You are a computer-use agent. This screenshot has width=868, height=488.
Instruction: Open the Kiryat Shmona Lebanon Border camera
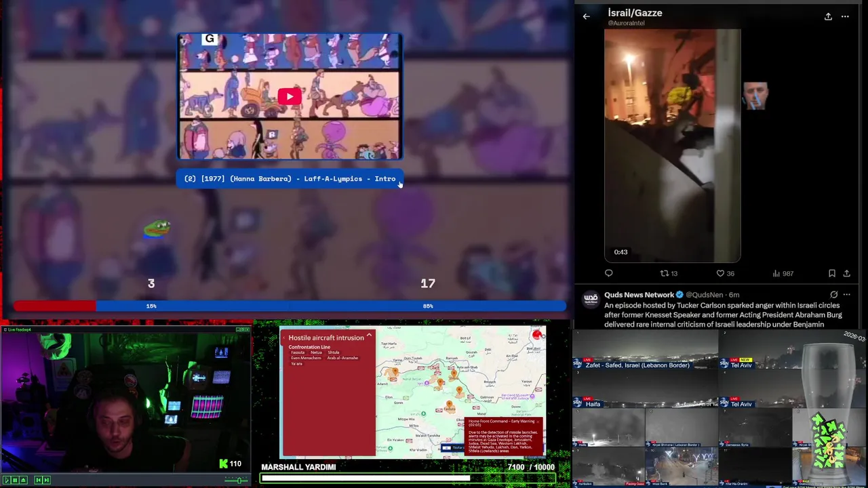(682, 427)
